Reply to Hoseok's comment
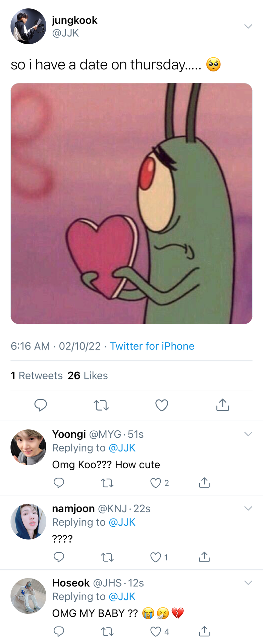The image size is (263, 644). tap(59, 632)
